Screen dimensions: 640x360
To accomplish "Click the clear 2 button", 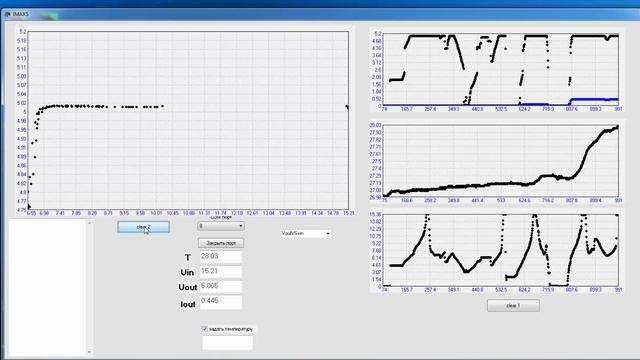I will pos(143,227).
